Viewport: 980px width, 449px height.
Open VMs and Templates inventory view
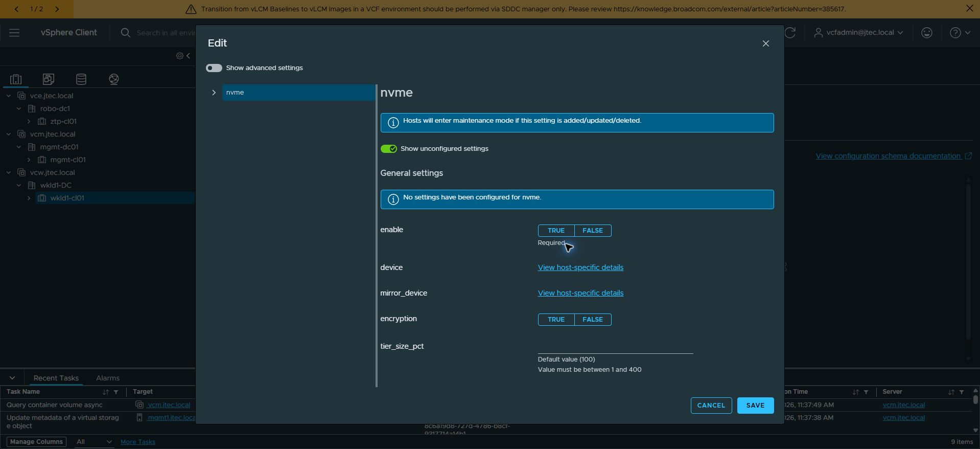49,79
